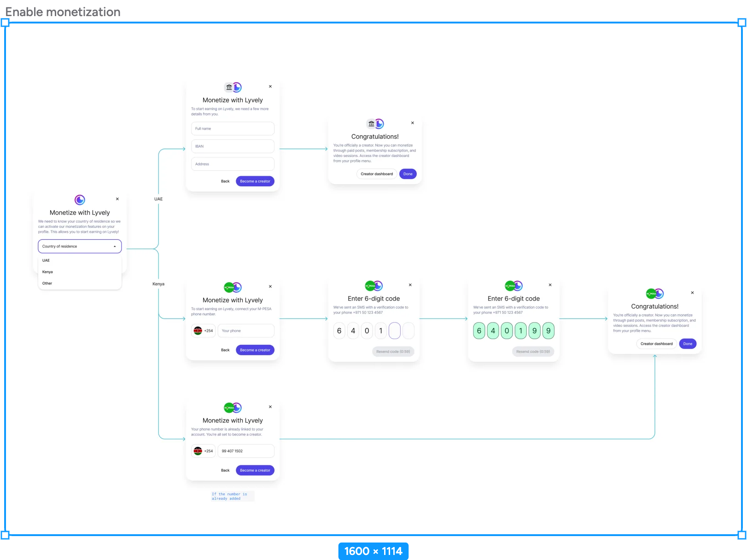Close the bank congratulations card
747x560 pixels.
(x=413, y=123)
